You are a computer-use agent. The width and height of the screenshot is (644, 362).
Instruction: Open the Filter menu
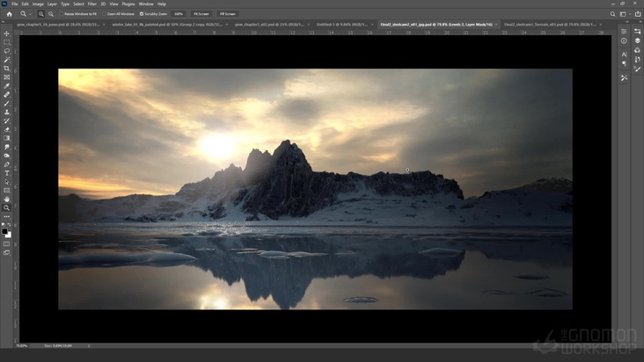[92, 4]
